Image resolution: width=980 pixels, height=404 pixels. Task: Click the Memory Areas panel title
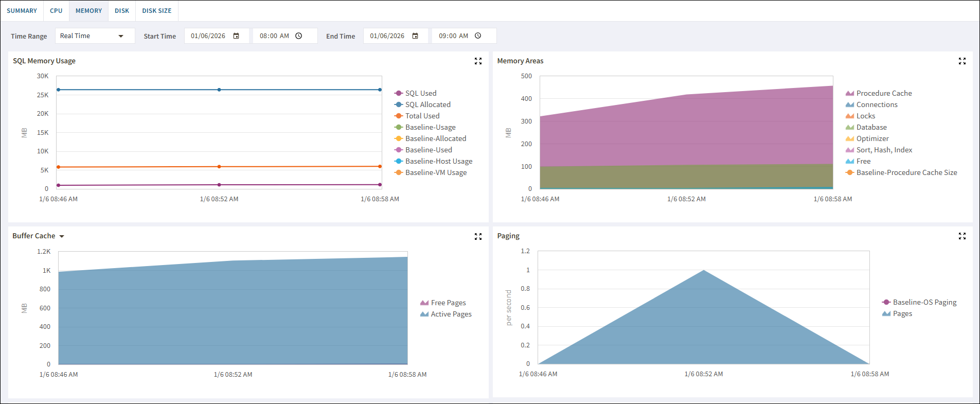[520, 61]
